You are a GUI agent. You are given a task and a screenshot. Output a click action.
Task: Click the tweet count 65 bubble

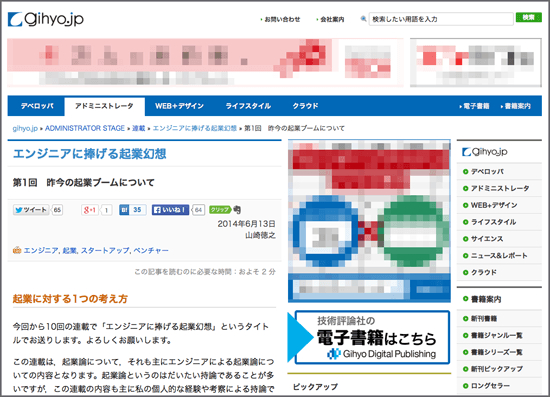point(57,210)
